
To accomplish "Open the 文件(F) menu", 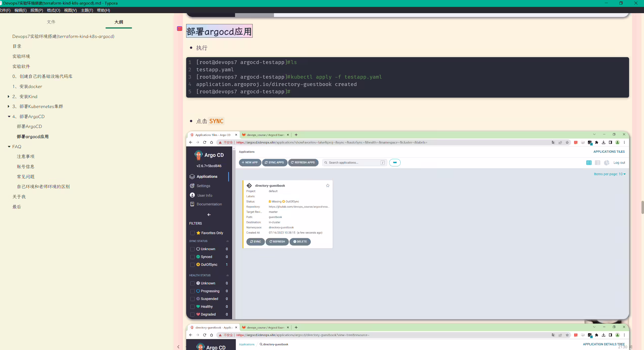I will 5,10.
